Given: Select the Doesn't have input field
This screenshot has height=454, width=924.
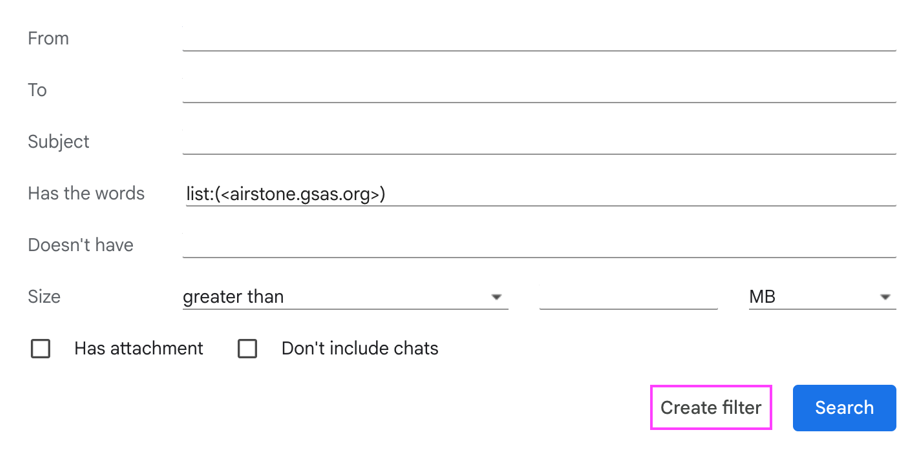Looking at the screenshot, I should point(538,245).
